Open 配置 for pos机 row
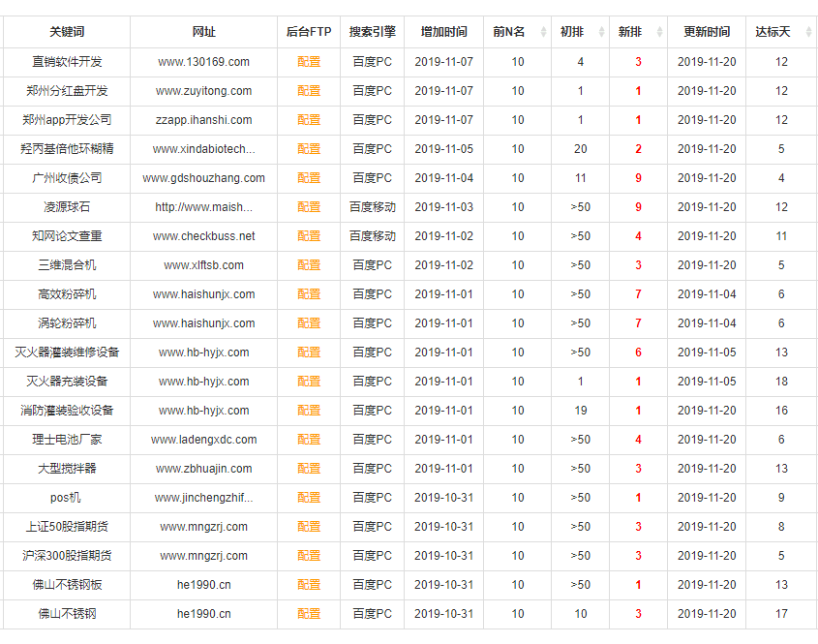Viewport: 818px width, 644px height. click(x=309, y=498)
